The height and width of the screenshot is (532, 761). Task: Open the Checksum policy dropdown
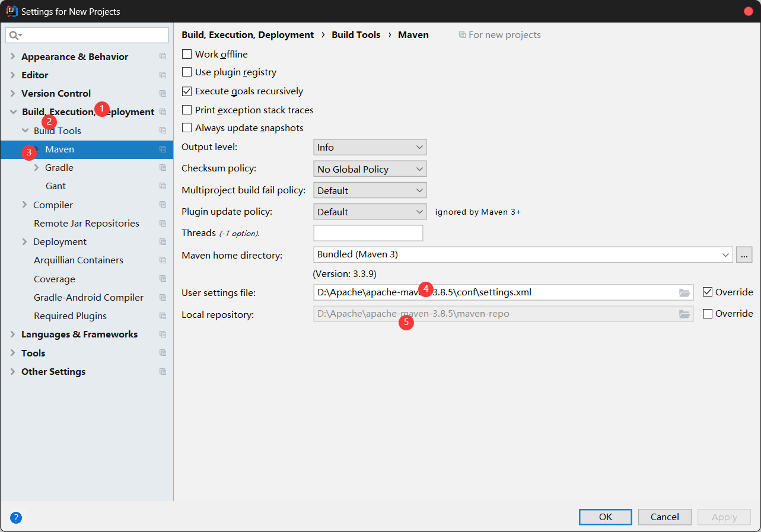click(370, 169)
